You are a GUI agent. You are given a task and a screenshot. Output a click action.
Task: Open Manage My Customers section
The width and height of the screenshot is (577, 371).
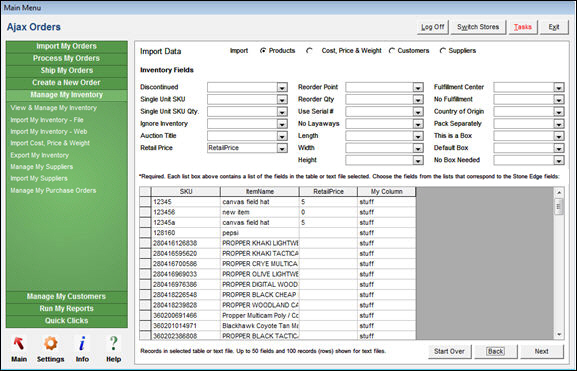(x=67, y=297)
